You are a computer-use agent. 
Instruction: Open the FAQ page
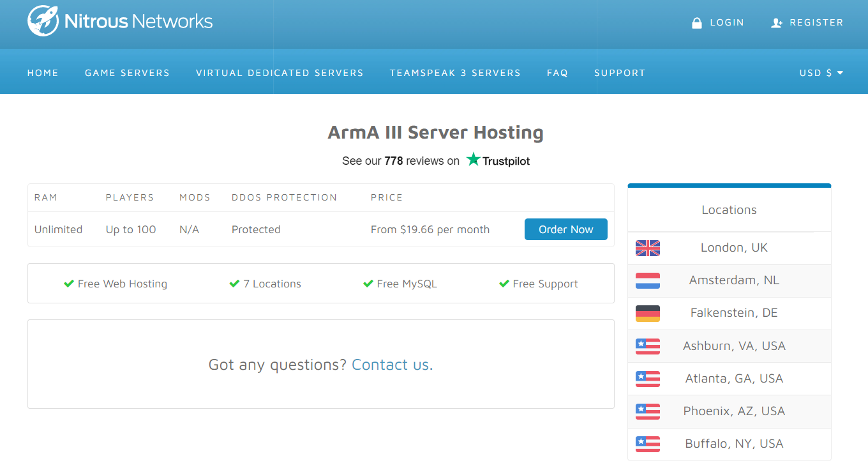click(x=557, y=73)
